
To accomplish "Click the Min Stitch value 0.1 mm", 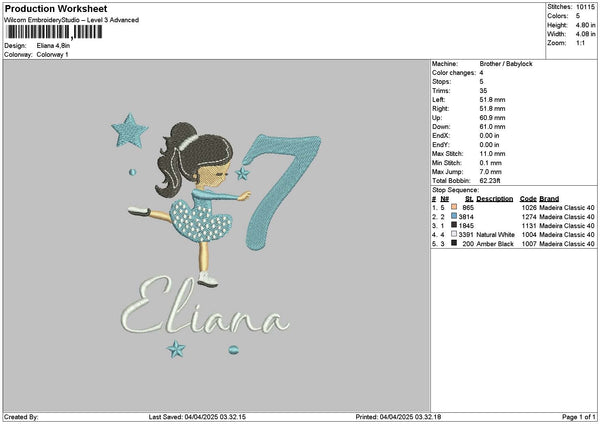I will [490, 163].
